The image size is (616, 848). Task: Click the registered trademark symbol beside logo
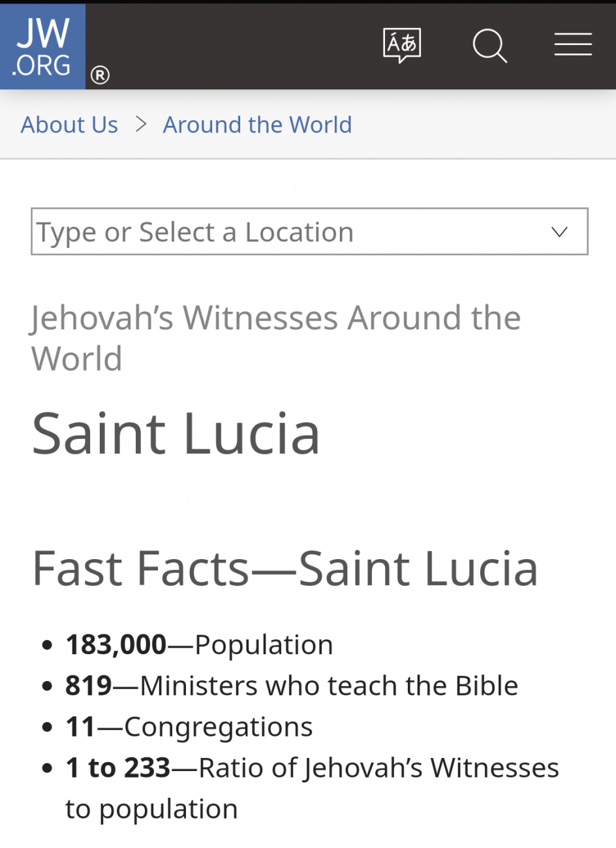click(x=100, y=76)
